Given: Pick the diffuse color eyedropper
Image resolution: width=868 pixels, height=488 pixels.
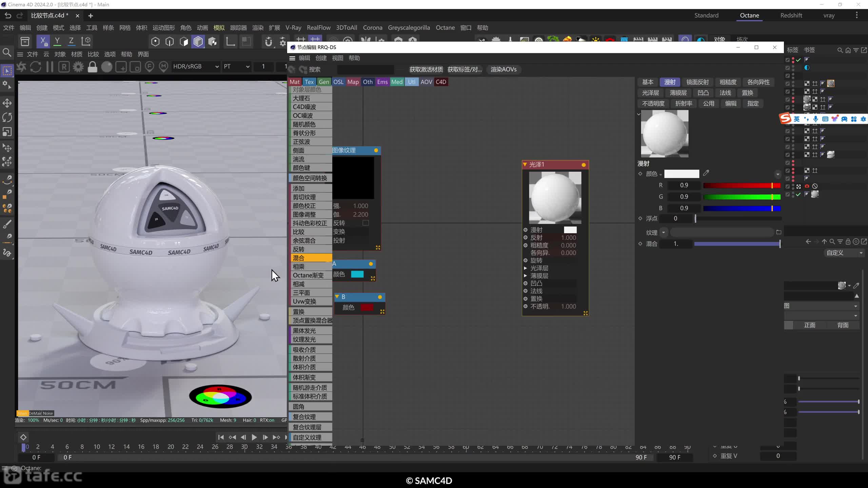Looking at the screenshot, I should coord(706,173).
